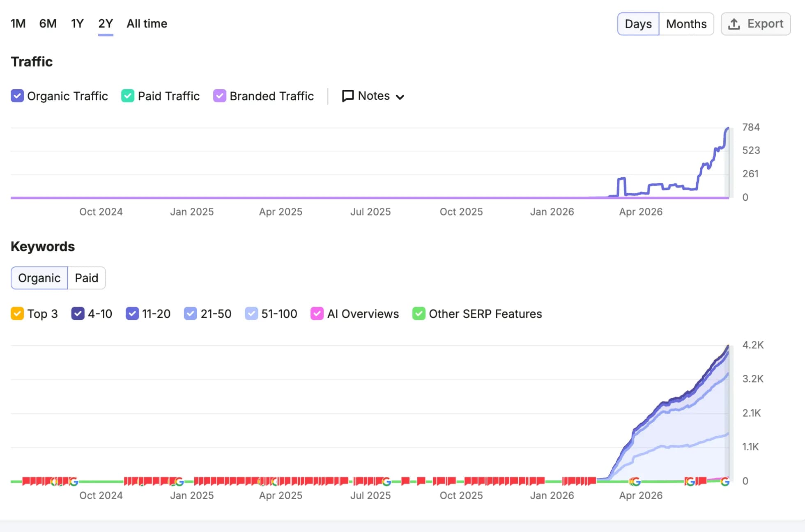Screen dimensions: 805x532
Task: Click the 523 axis label on Traffic chart
Action: click(x=751, y=150)
